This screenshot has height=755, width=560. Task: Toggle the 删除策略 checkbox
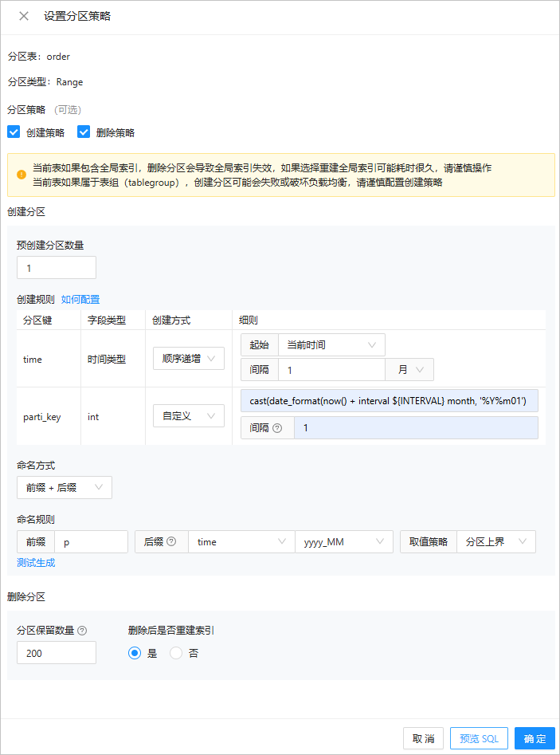point(84,132)
